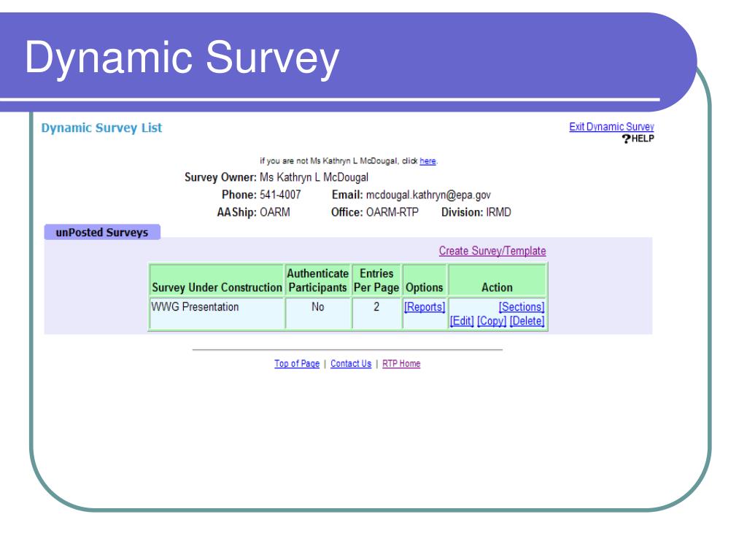This screenshot has width=747, height=560.
Task: Open the Contact Us link
Action: [351, 363]
